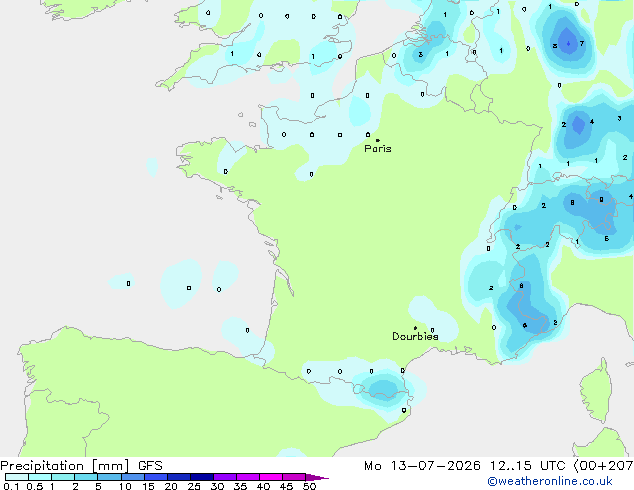
Task: Select the 0.5–1 mm legend swatch
Action: click(40, 477)
